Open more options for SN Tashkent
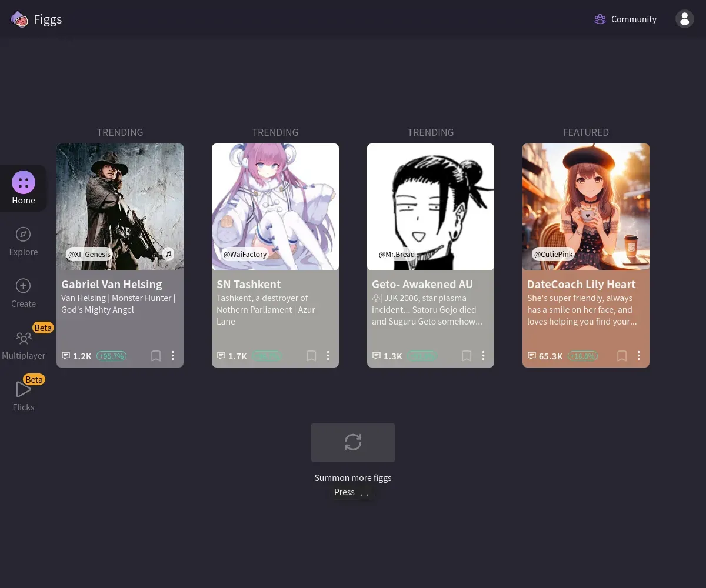The image size is (706, 588). pos(328,356)
